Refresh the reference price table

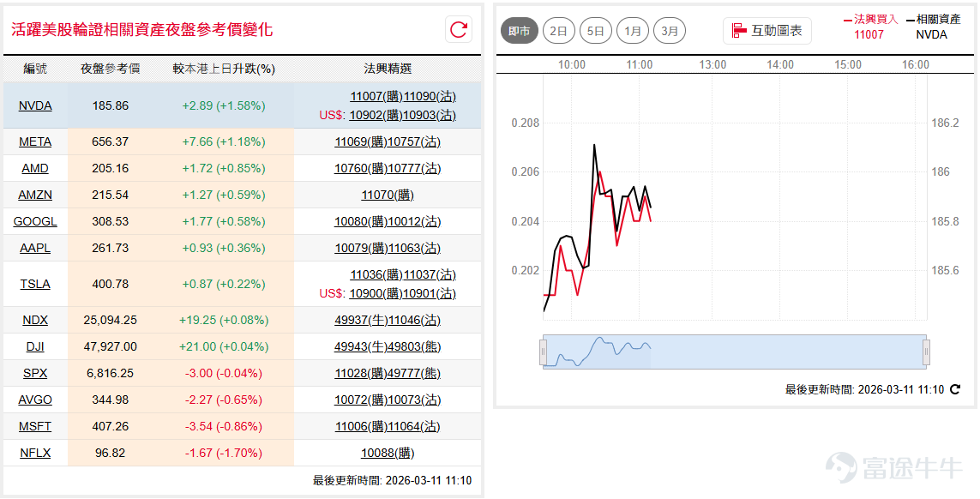(459, 30)
